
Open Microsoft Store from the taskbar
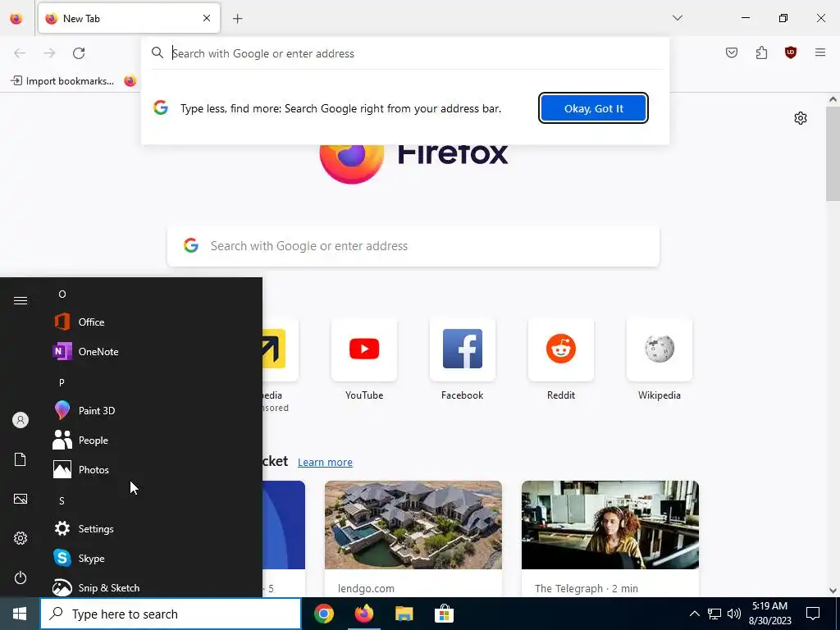click(x=444, y=614)
